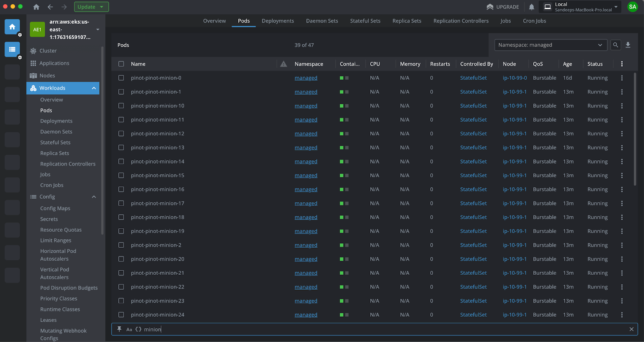Tick checkbox for pinot-pinot-minion-2
The height and width of the screenshot is (342, 644).
[x=121, y=245]
